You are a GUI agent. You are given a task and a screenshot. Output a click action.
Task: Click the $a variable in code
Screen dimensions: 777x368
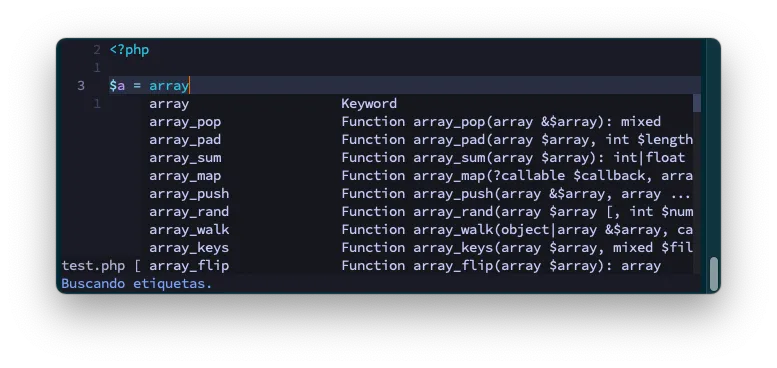tap(117, 86)
